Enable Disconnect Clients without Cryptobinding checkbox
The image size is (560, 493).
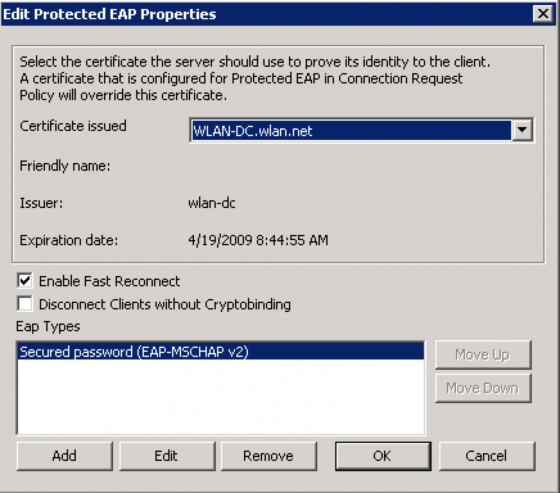click(x=25, y=304)
